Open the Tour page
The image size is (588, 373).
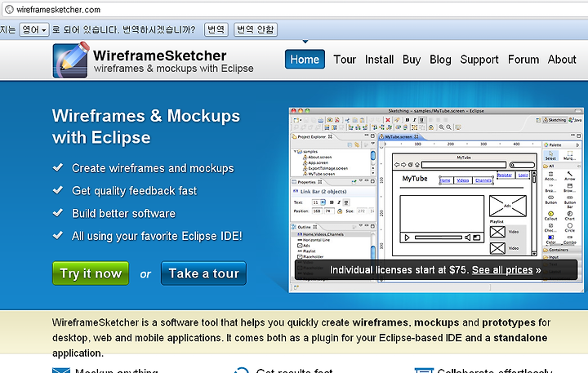345,60
